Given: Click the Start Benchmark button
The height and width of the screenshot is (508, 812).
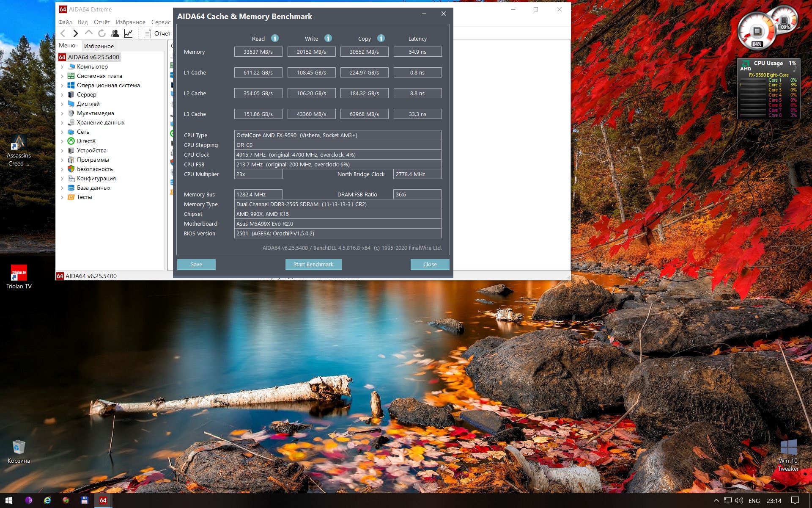Looking at the screenshot, I should [x=313, y=265].
